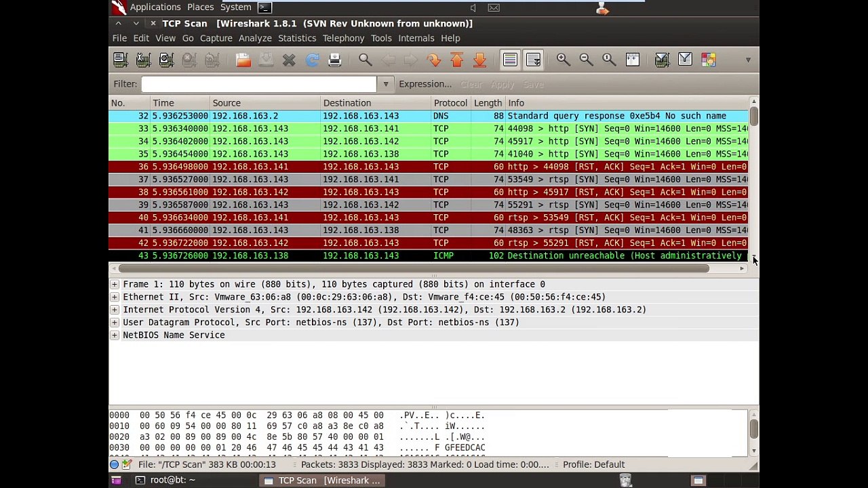The height and width of the screenshot is (488, 868).
Task: Open a capture file with folder icon
Action: (x=243, y=60)
